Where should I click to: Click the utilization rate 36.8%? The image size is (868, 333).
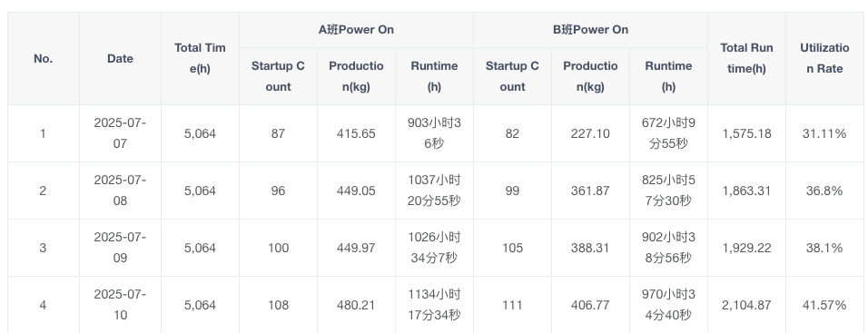pos(824,191)
